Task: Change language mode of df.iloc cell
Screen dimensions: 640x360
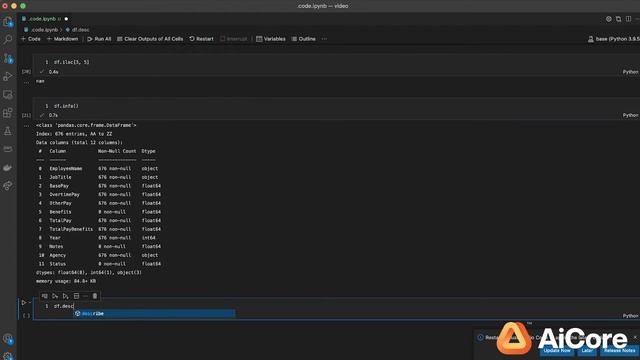Action: 630,72
